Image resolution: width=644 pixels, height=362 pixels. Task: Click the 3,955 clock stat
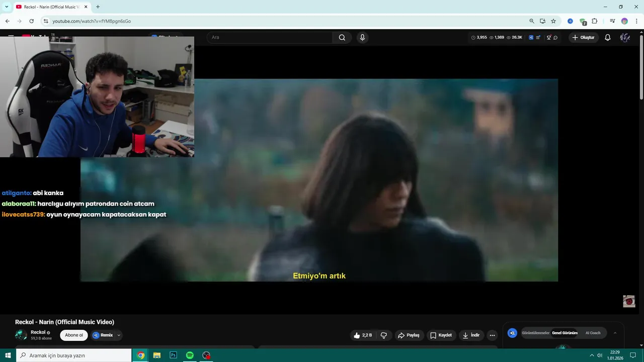click(479, 37)
